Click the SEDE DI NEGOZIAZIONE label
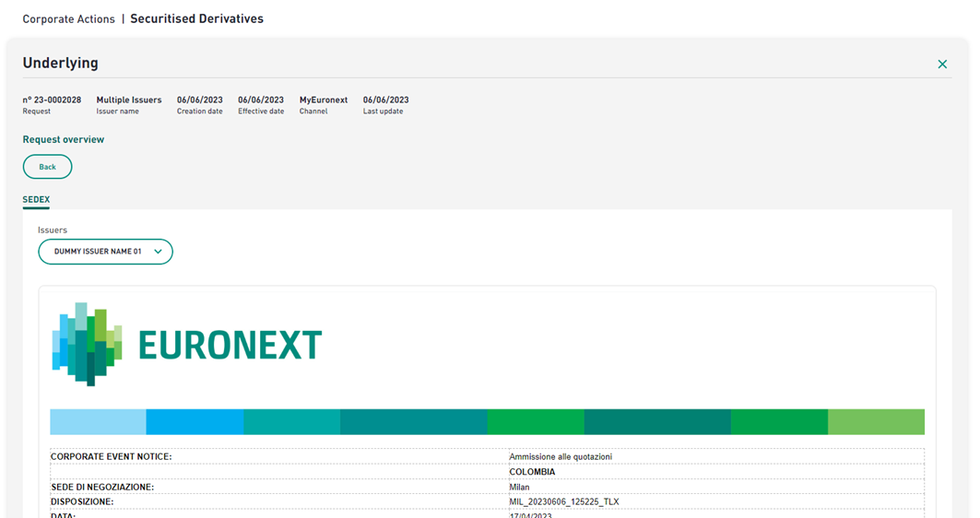980x518 pixels. [x=102, y=487]
